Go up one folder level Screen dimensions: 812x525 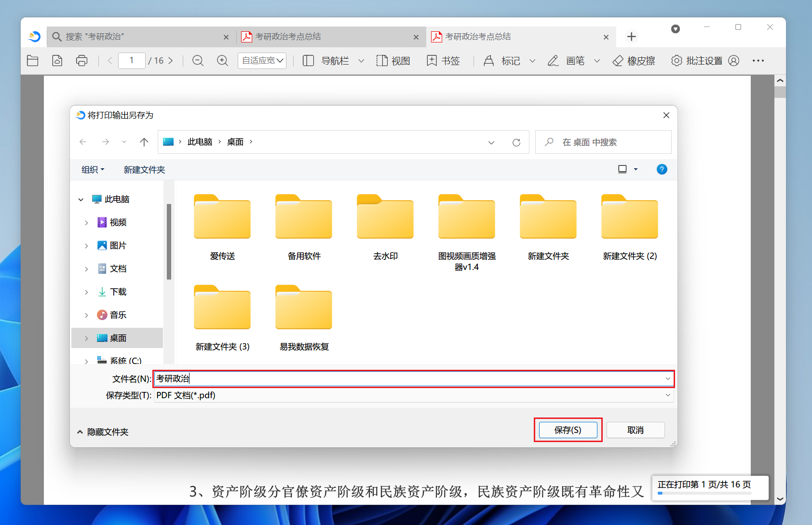144,142
